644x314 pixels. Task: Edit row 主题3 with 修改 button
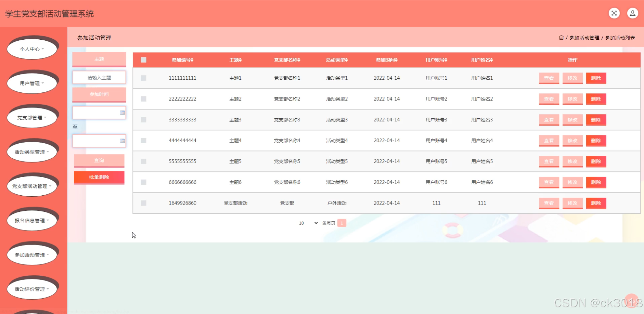click(x=572, y=120)
